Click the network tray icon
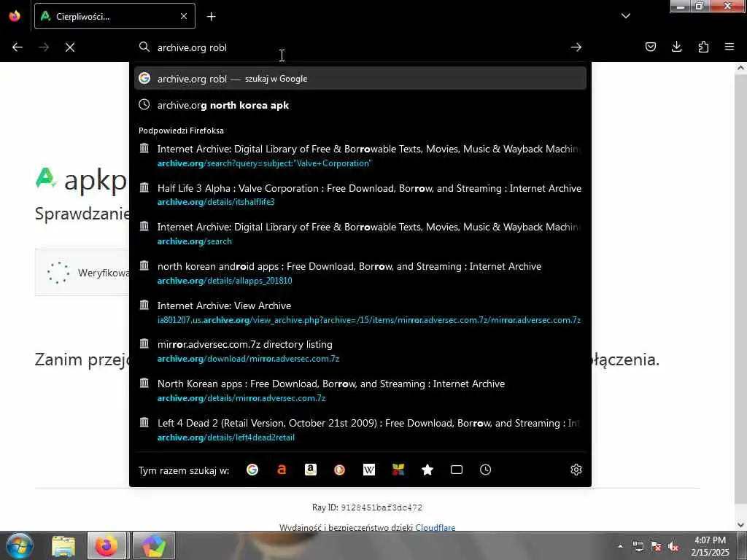The image size is (747, 560). (638, 547)
